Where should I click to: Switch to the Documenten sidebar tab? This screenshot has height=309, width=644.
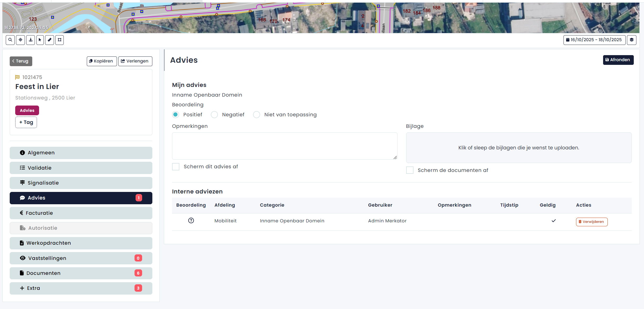tap(81, 273)
